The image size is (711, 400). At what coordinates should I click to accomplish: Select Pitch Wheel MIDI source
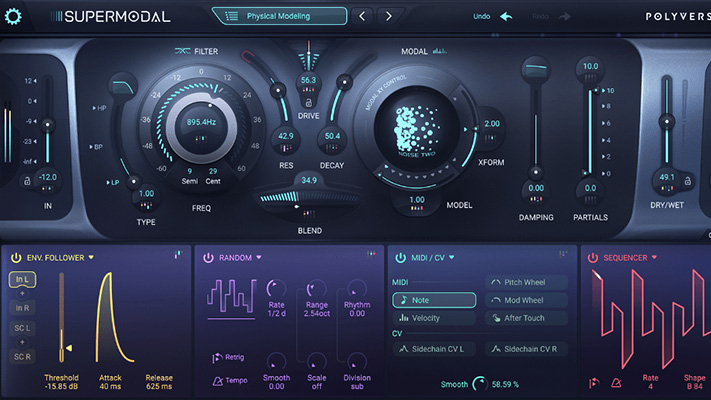pos(526,282)
